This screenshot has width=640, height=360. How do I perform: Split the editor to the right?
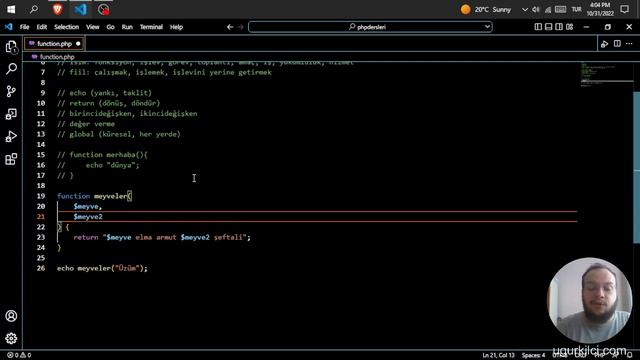coord(617,44)
